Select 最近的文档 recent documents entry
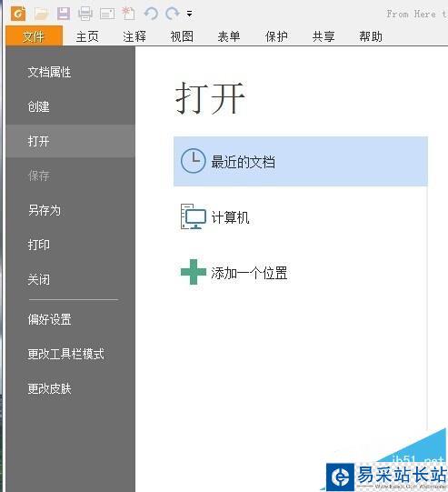The height and width of the screenshot is (492, 448). (301, 161)
